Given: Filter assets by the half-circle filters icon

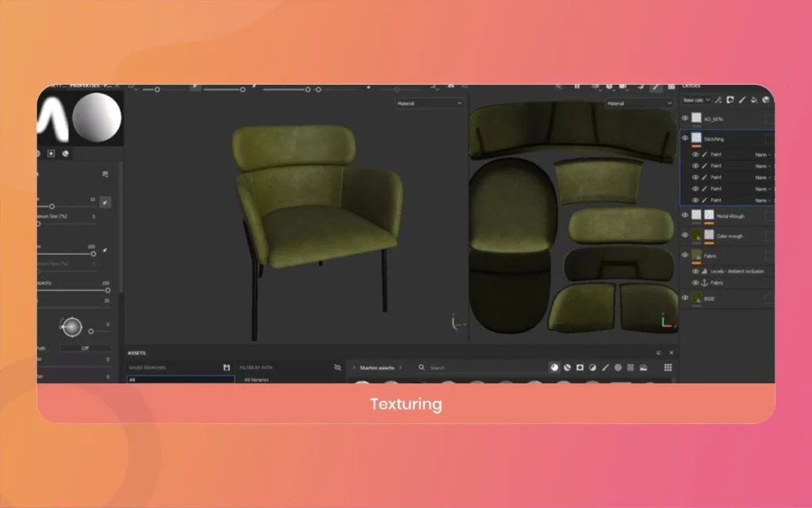Looking at the screenshot, I should click(x=592, y=368).
